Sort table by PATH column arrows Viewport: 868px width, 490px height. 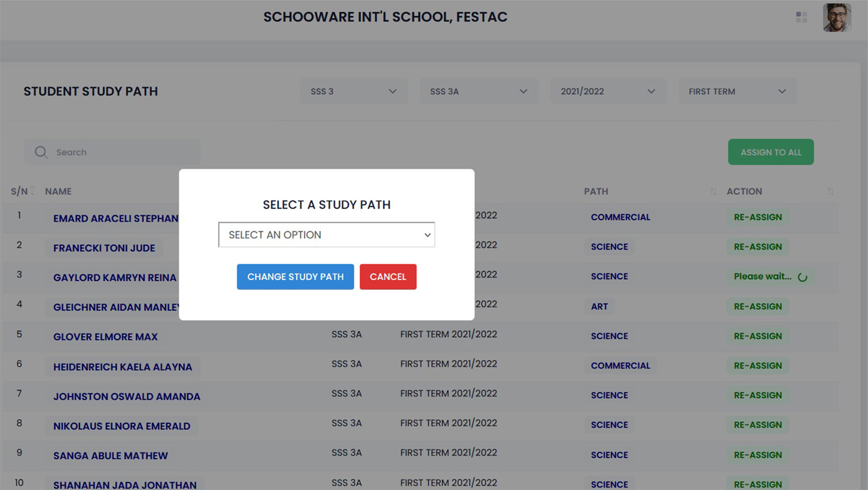pyautogui.click(x=713, y=191)
